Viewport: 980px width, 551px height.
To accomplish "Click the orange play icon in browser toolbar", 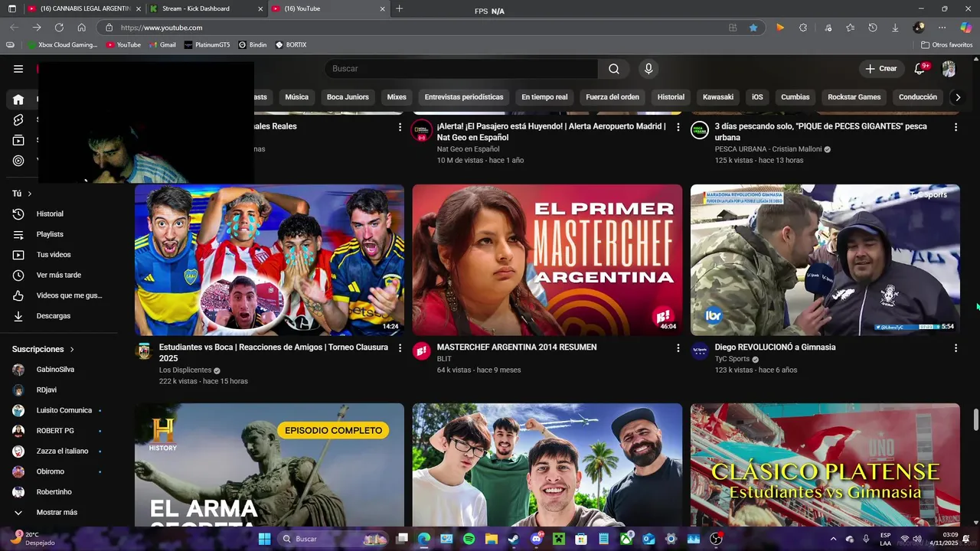I will pyautogui.click(x=780, y=28).
